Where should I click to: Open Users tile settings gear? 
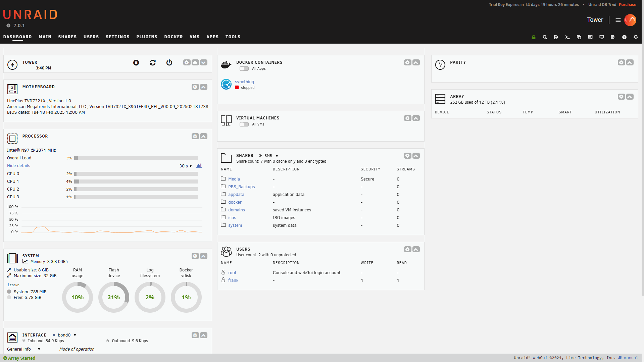coord(408,249)
